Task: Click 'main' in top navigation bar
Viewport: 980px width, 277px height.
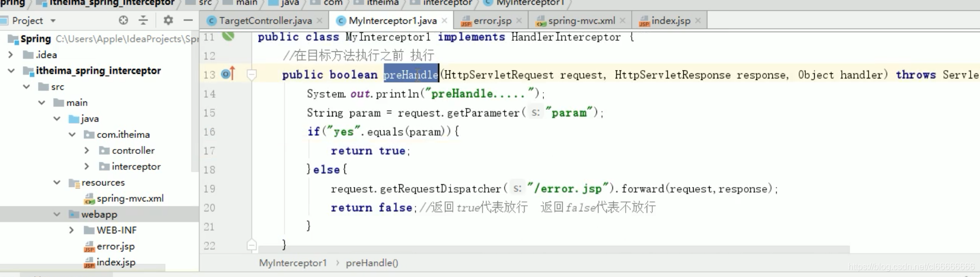Action: [247, 3]
